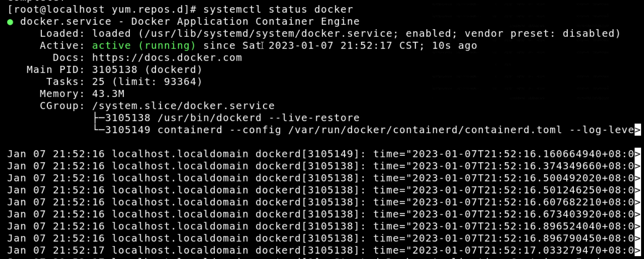The height and width of the screenshot is (259, 644).
Task: Click the truncation arrow on the 17.033279470 log line
Action: (638, 250)
